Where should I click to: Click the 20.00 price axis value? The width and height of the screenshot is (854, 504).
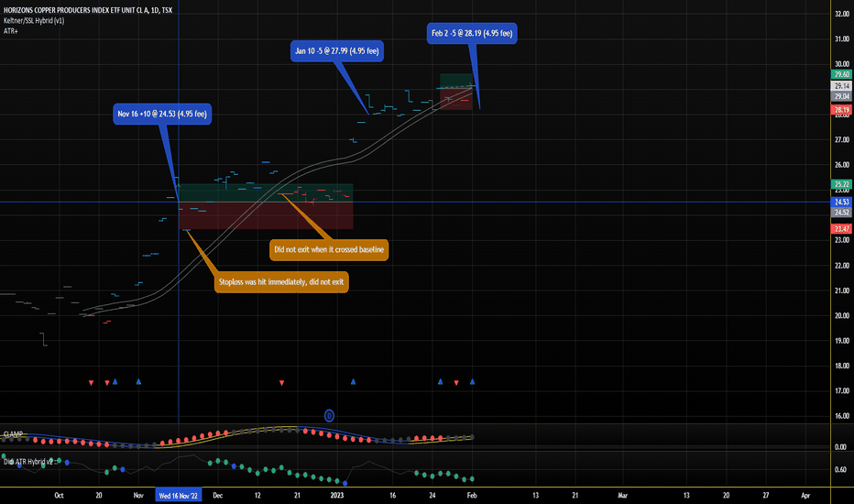click(842, 315)
